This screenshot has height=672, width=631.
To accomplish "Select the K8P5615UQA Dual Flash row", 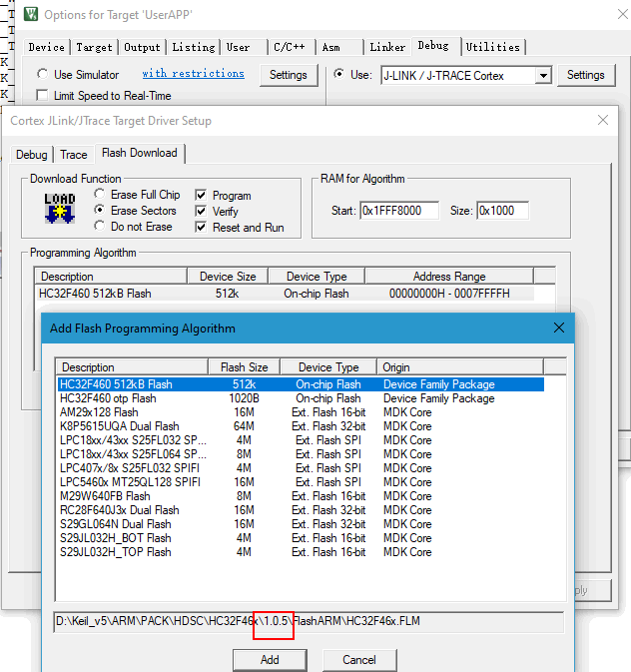I will 301,426.
